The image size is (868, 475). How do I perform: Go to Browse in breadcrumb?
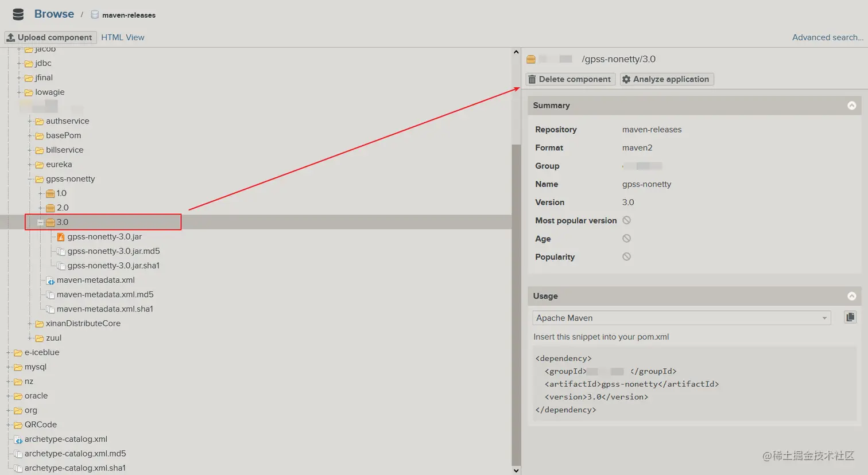(x=54, y=14)
